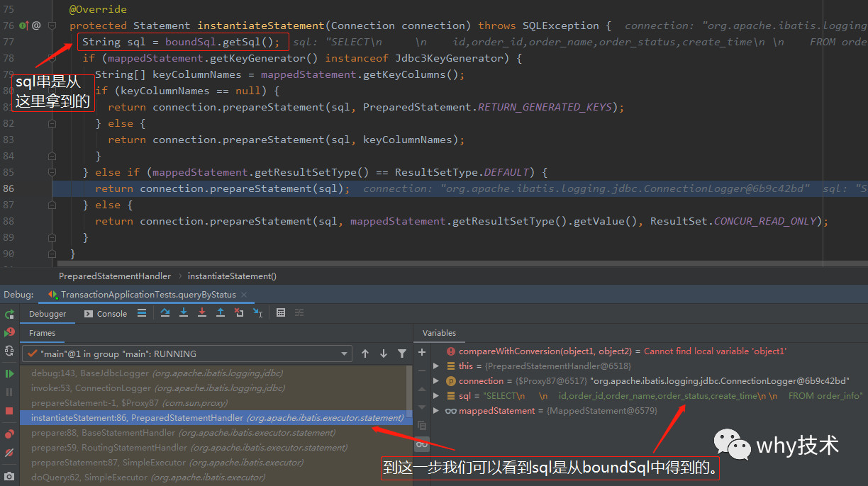This screenshot has height=486, width=868.
Task: Click the Force Step Into red icon
Action: [x=202, y=312]
